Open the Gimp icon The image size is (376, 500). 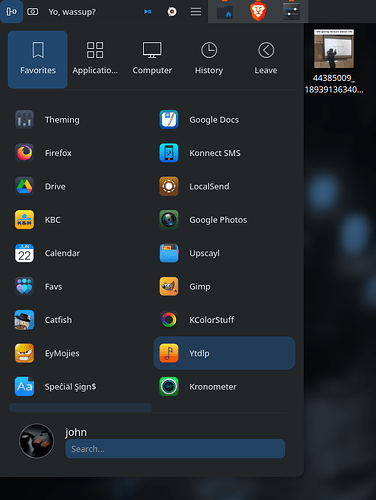point(169,286)
